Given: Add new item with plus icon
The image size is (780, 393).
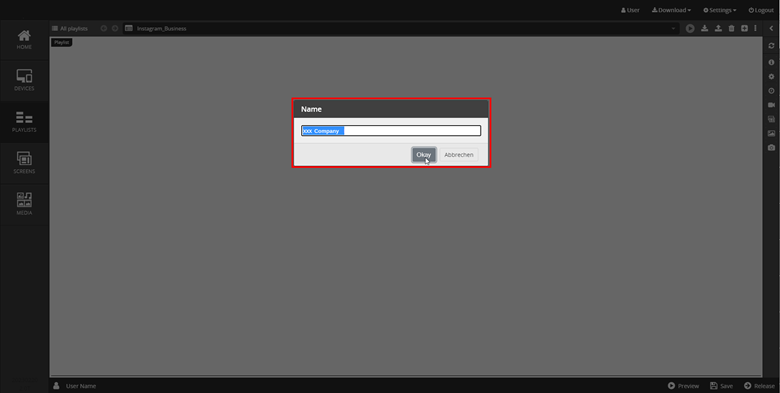Looking at the screenshot, I should 744,28.
